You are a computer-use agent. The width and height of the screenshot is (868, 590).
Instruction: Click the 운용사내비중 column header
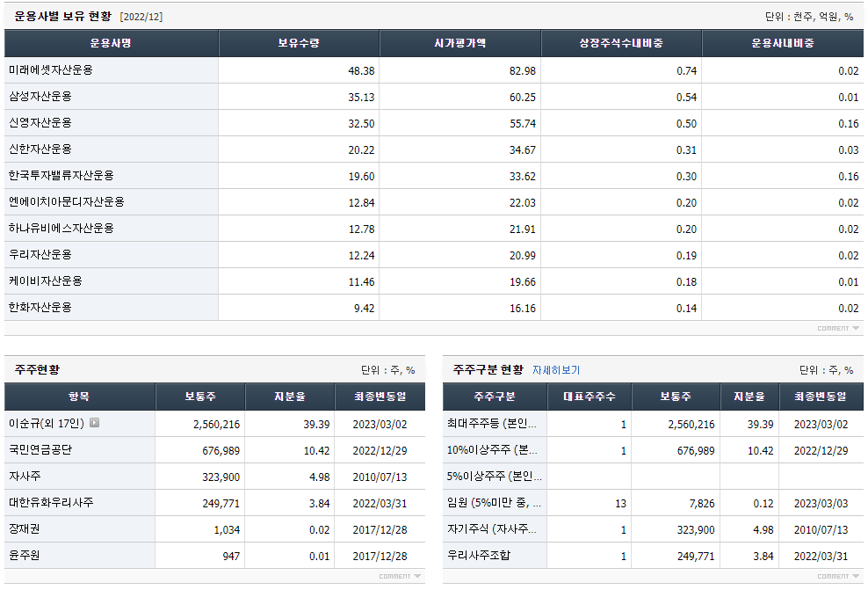(783, 43)
